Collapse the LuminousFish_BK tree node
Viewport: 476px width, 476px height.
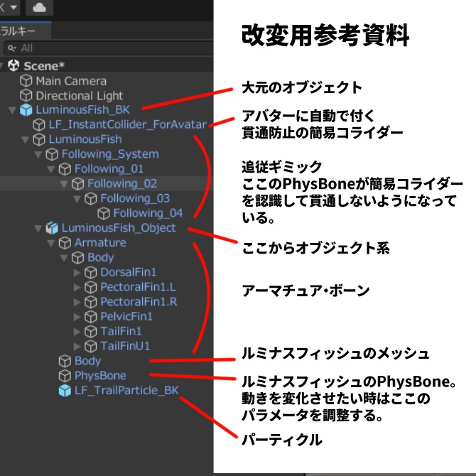click(x=12, y=110)
